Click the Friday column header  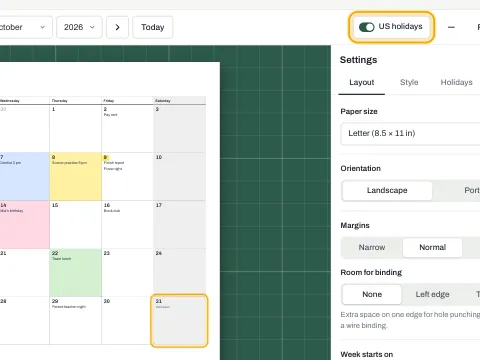point(127,100)
